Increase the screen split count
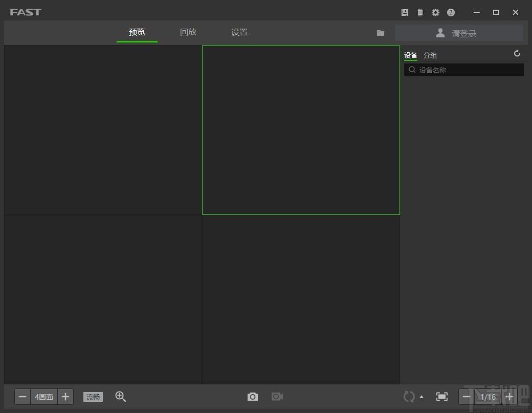532x413 pixels. tap(65, 397)
